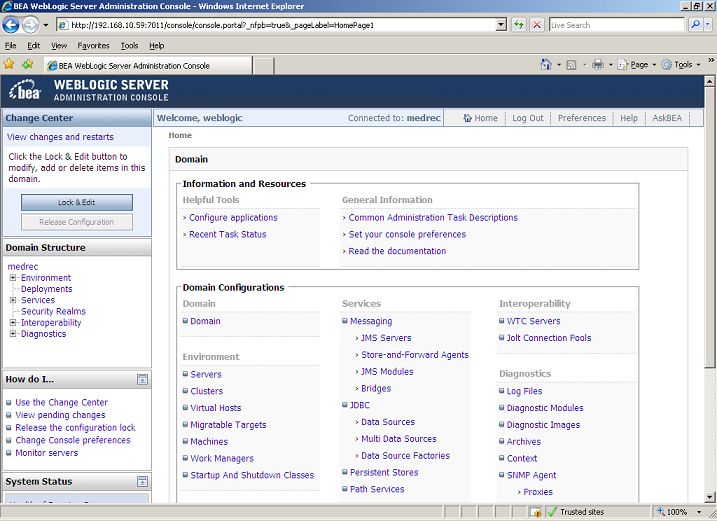The height and width of the screenshot is (521, 717).
Task: Open Recent Task Status link
Action: tap(228, 234)
